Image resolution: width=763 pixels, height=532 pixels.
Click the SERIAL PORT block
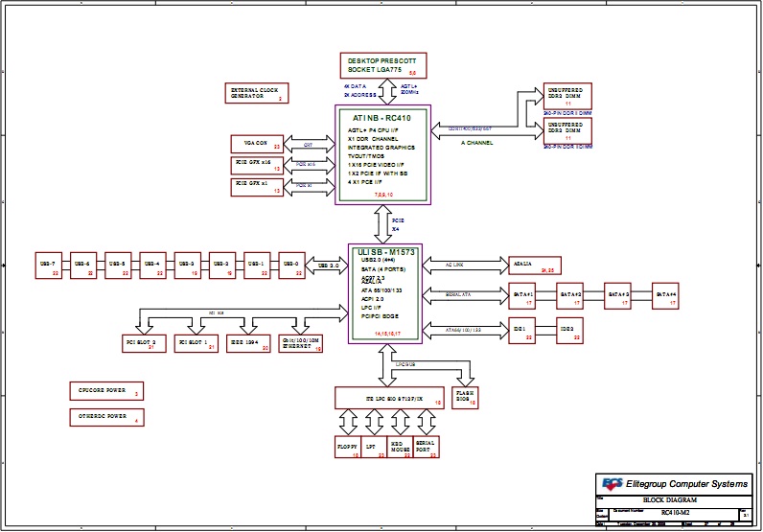(x=427, y=447)
